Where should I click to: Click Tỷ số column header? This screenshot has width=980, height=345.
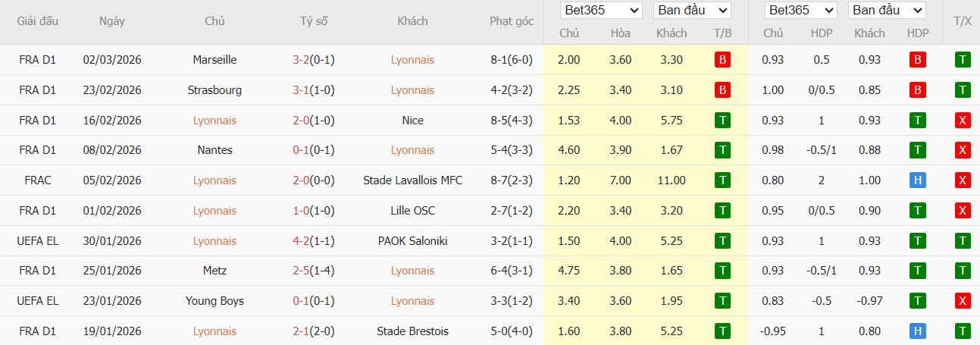click(x=314, y=21)
